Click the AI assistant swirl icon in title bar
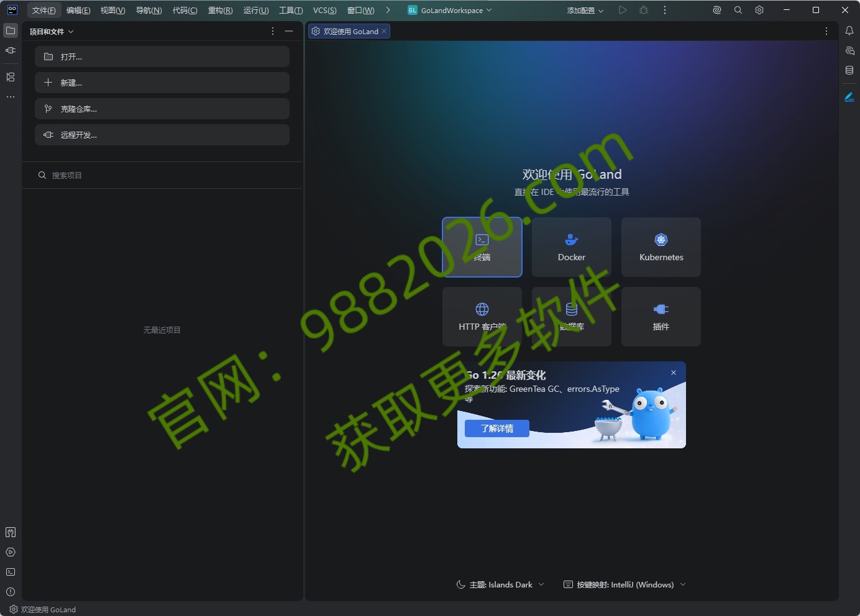This screenshot has width=860, height=616. (717, 10)
